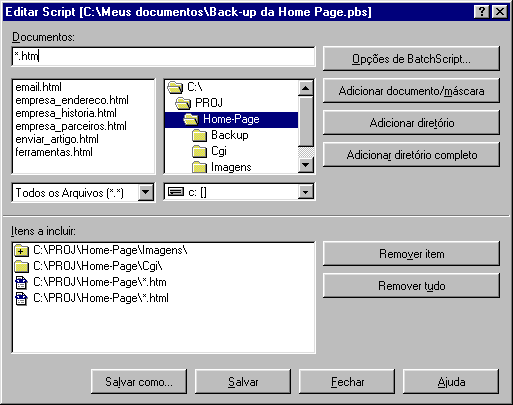Image resolution: width=513 pixels, height=405 pixels.
Task: Choose the Cgi folder icon in tree
Action: tap(199, 152)
